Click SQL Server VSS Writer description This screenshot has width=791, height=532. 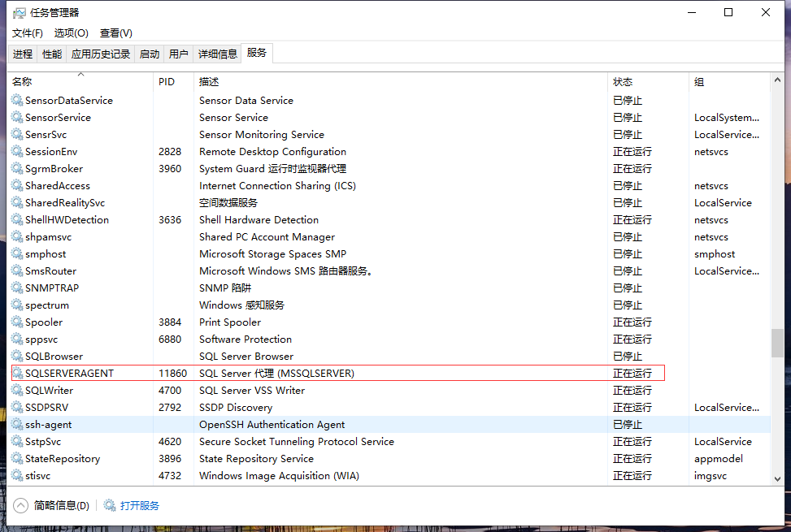252,391
